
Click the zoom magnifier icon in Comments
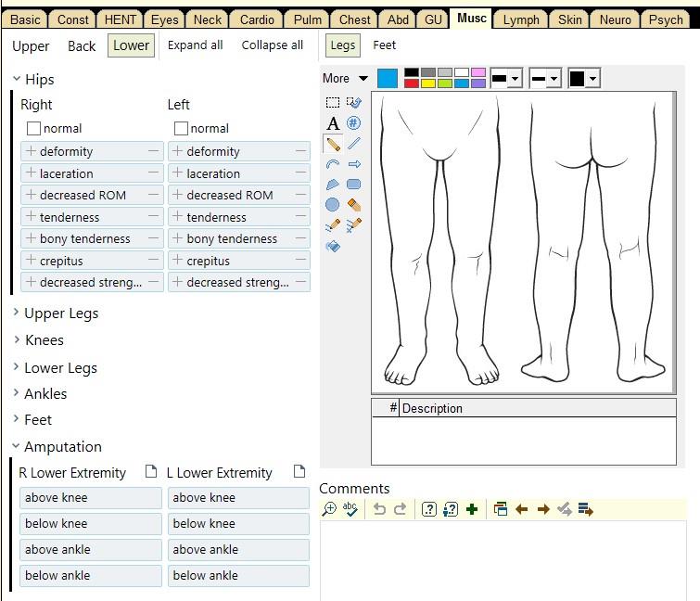click(x=329, y=508)
